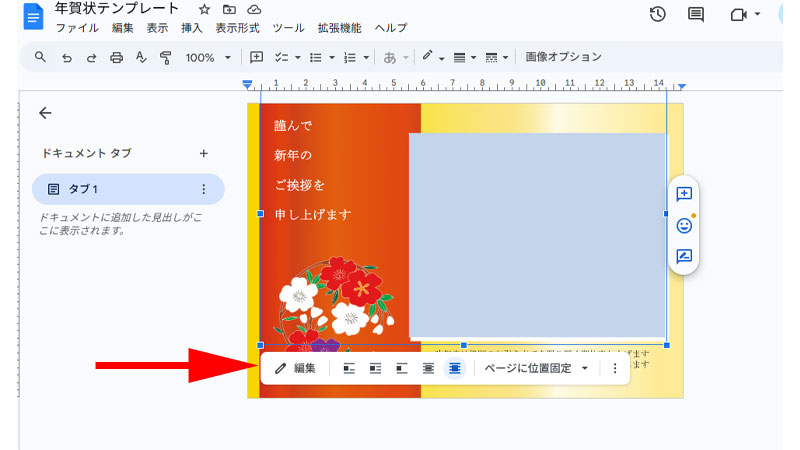
Task: Open the 挿入 menu
Action: pos(192,28)
